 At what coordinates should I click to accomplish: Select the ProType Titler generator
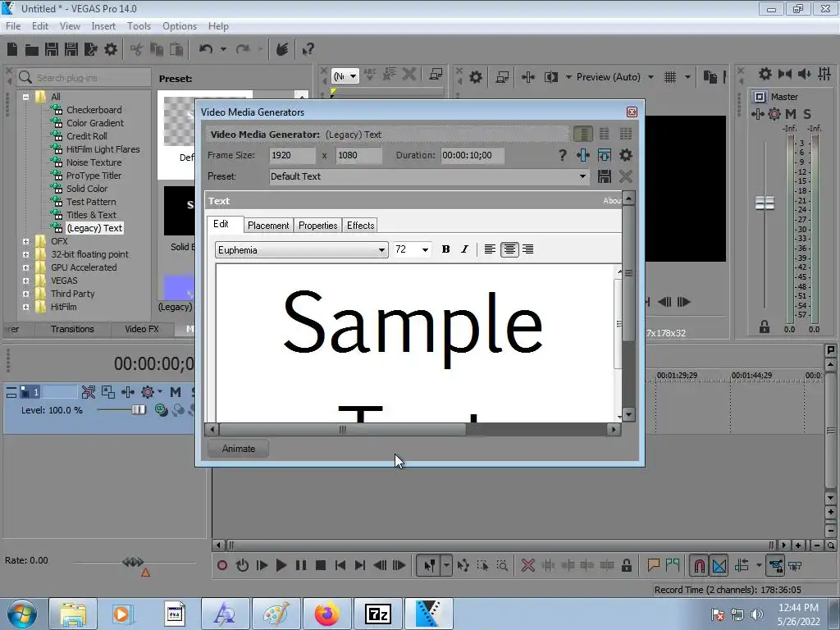(94, 176)
